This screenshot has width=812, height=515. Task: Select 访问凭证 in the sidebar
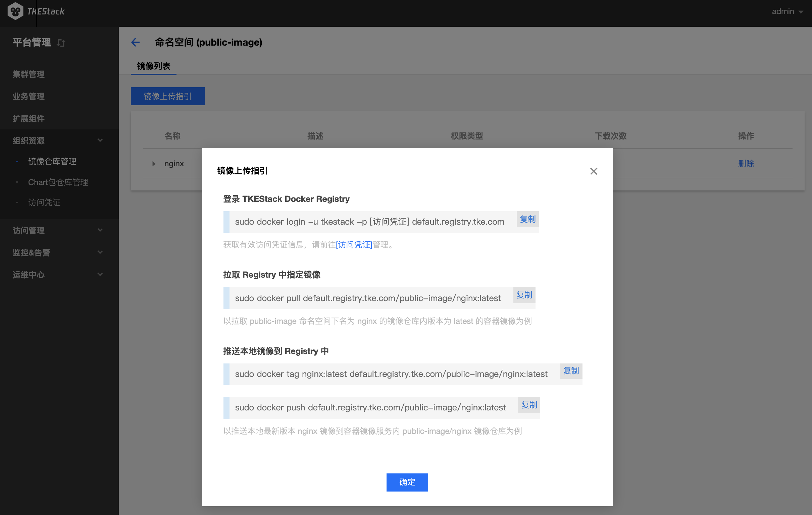pyautogui.click(x=44, y=202)
